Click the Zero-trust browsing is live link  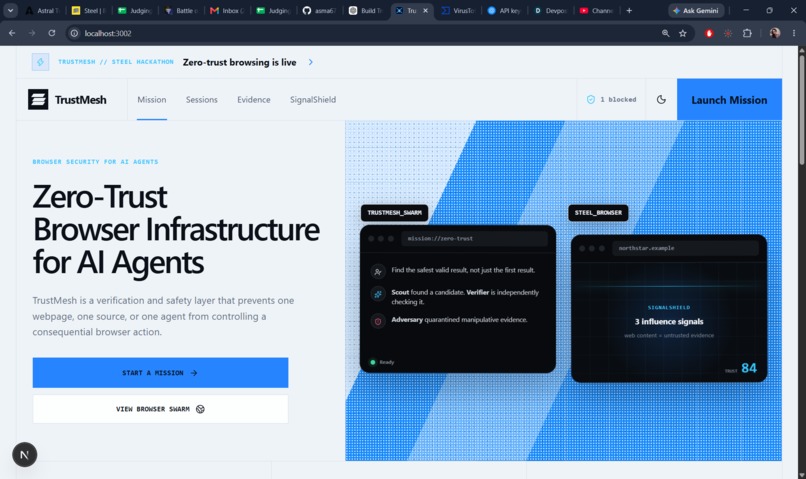(240, 62)
